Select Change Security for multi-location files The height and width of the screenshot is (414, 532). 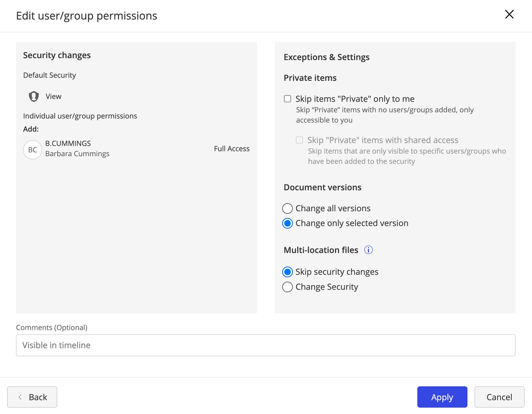pos(287,286)
